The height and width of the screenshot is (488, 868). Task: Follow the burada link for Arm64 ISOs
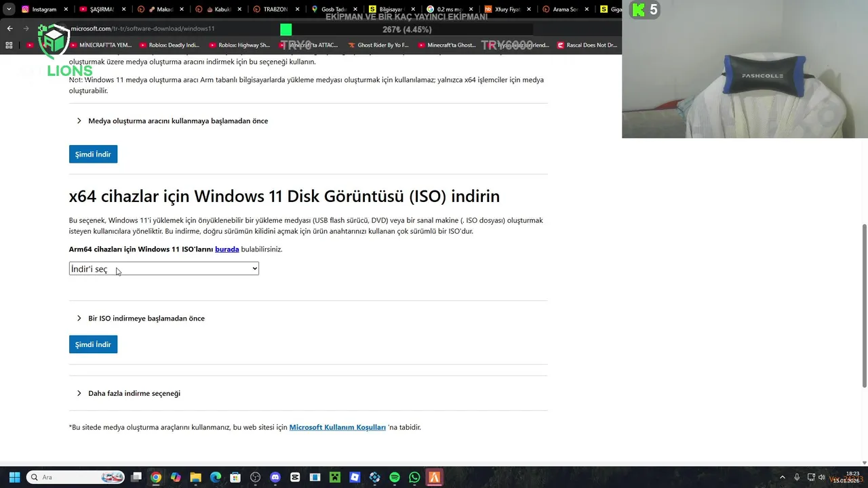(226, 249)
